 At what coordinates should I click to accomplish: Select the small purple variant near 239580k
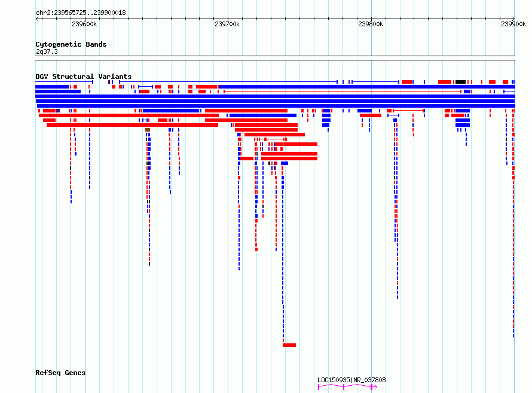point(58,111)
